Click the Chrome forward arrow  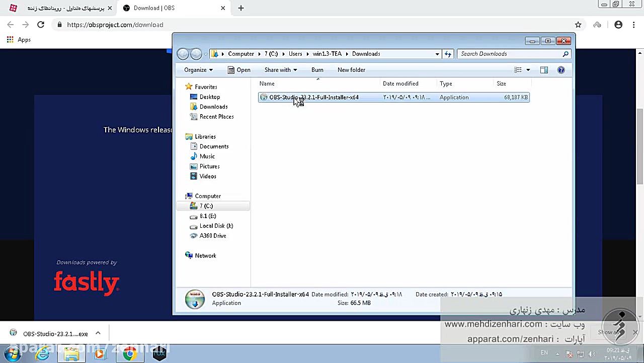tap(26, 25)
